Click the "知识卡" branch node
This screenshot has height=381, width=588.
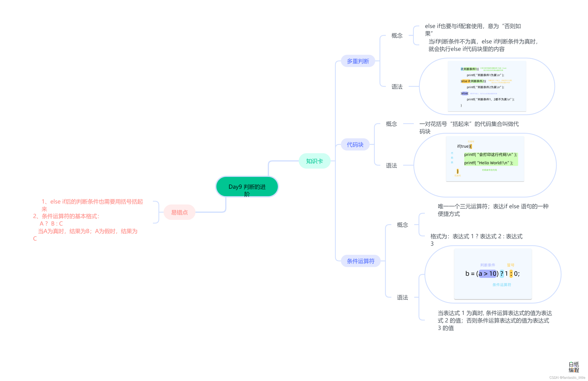pos(314,161)
